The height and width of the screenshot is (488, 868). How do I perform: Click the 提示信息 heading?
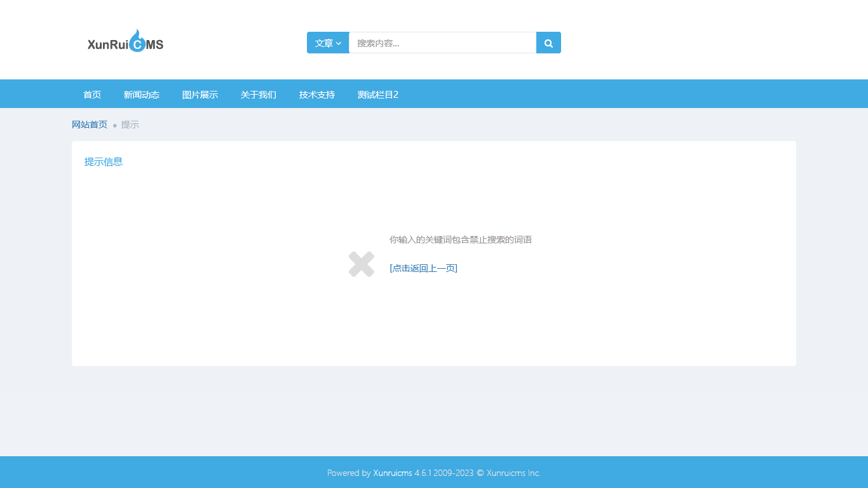coord(104,161)
